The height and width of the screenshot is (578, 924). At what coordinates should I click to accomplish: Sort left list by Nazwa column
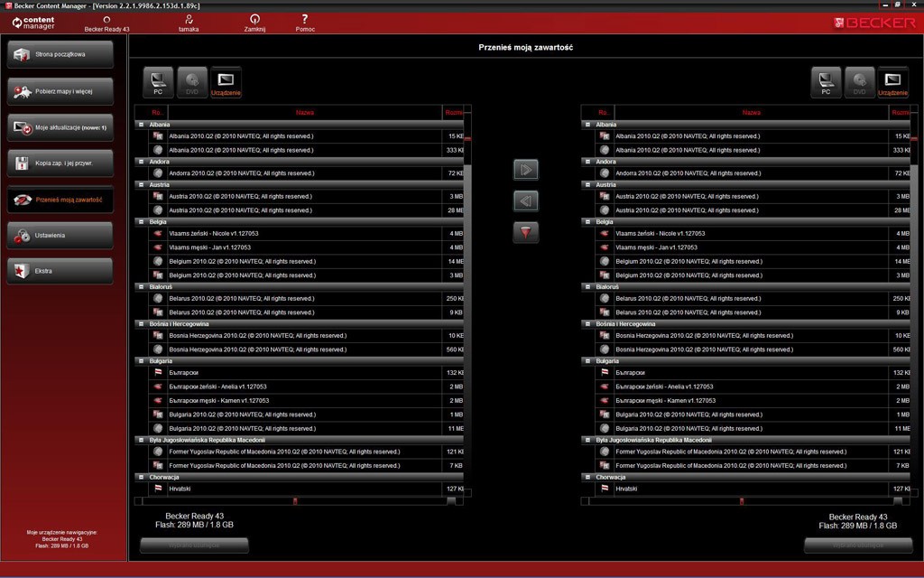(x=304, y=112)
